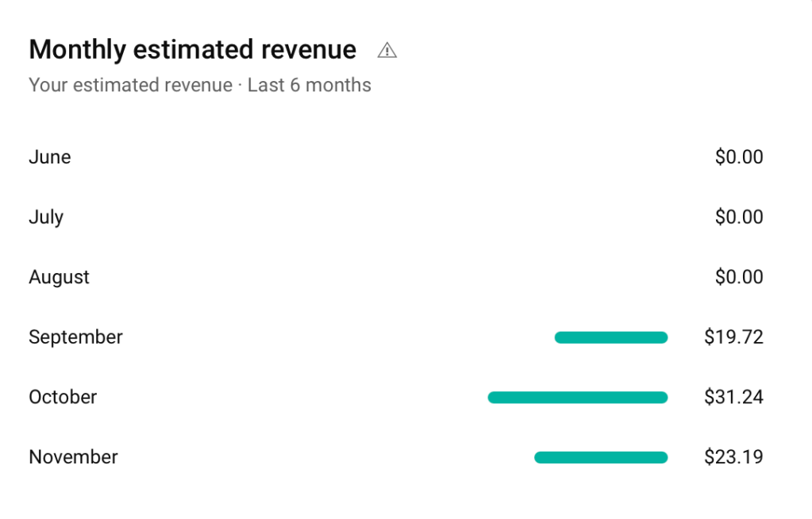
Task: Select the caution icon next to Monthly estimated revenue
Action: [x=387, y=49]
